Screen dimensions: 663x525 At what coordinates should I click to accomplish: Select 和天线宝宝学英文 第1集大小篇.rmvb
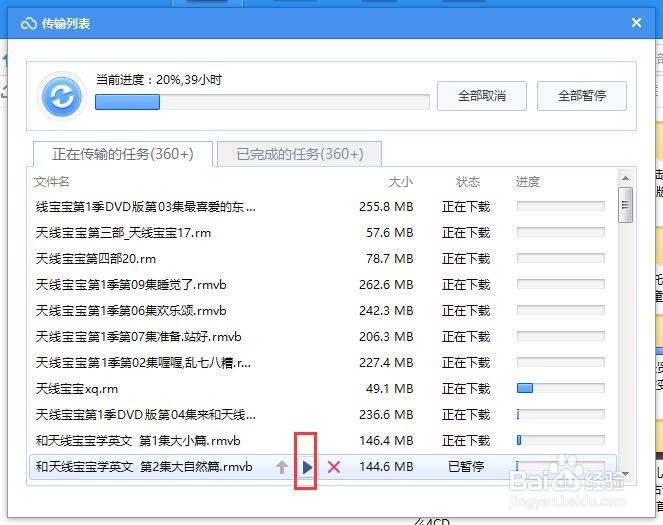(323, 440)
